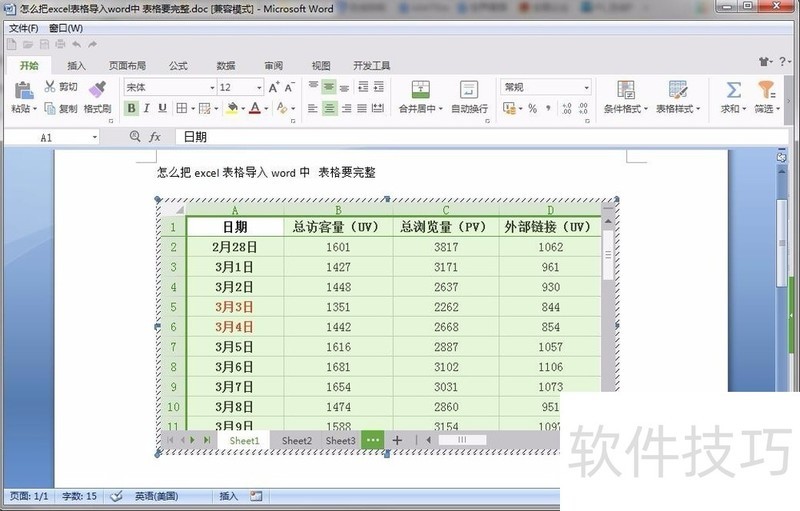Expand the borders dropdown arrow
The width and height of the screenshot is (800, 511).
click(193, 108)
